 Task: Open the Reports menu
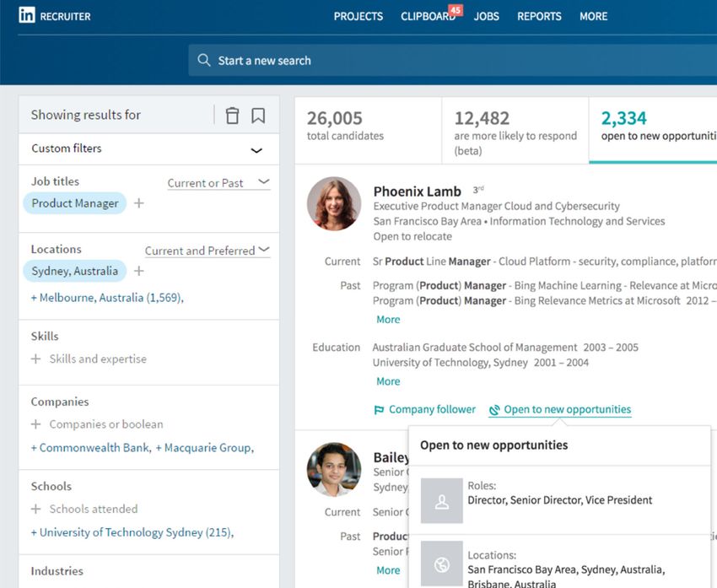pos(539,17)
